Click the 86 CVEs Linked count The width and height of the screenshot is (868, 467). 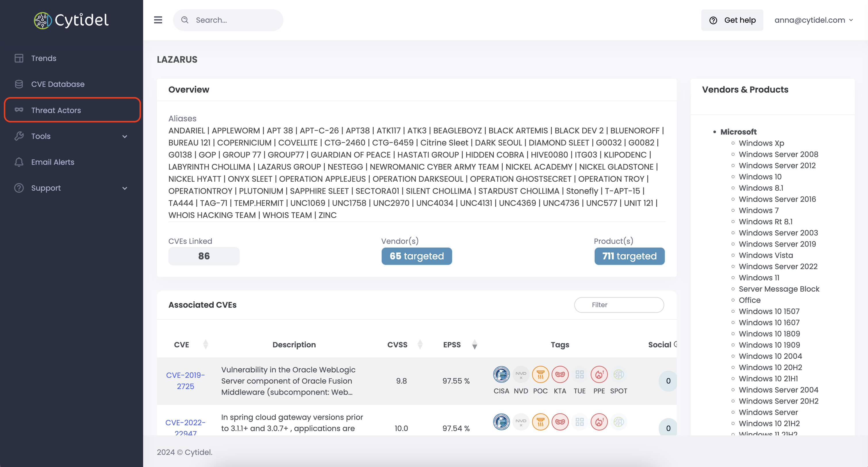pos(204,256)
